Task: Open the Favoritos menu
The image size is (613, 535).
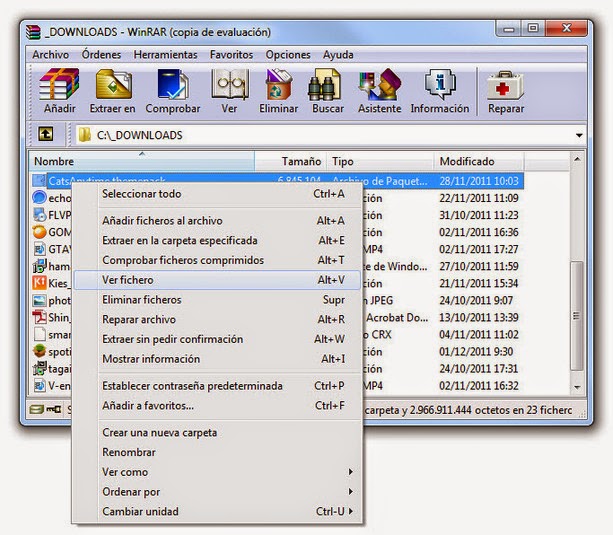Action: coord(231,54)
